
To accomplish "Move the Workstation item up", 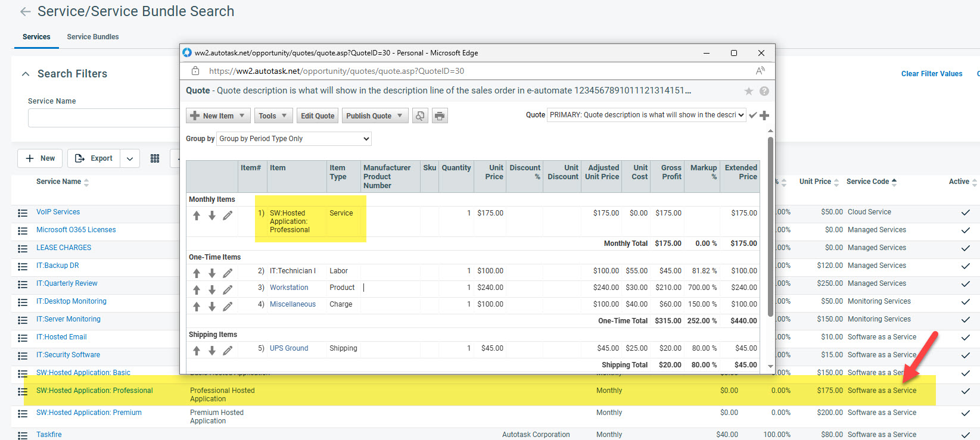I will (197, 290).
